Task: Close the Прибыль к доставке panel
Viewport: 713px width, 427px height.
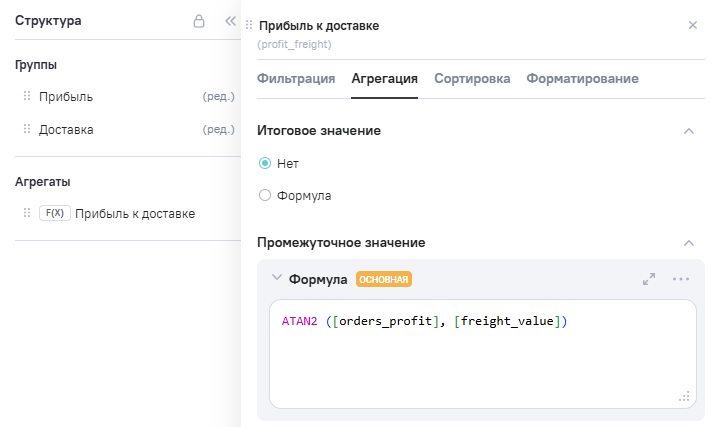Action: coord(693,25)
